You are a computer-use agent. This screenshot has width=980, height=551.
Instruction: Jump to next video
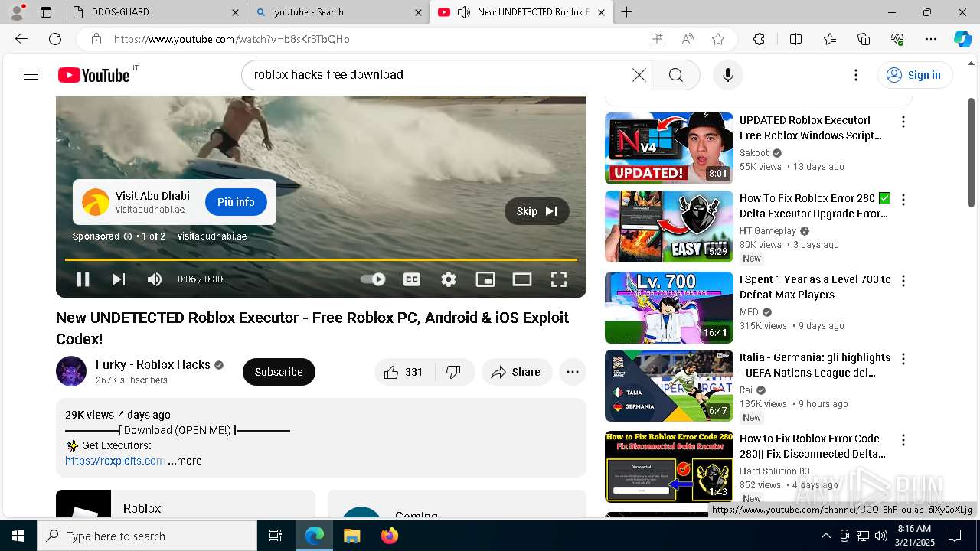pos(118,279)
